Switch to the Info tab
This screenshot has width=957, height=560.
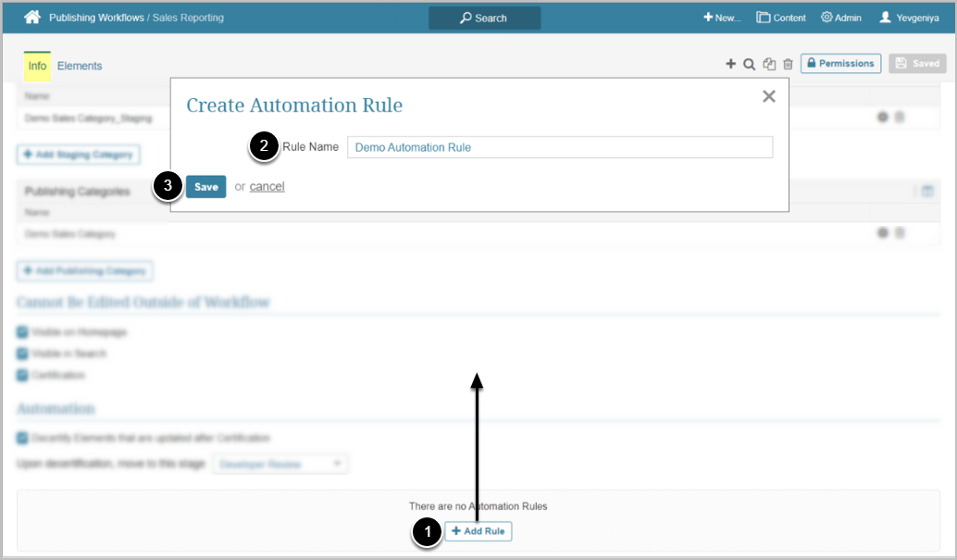click(37, 66)
